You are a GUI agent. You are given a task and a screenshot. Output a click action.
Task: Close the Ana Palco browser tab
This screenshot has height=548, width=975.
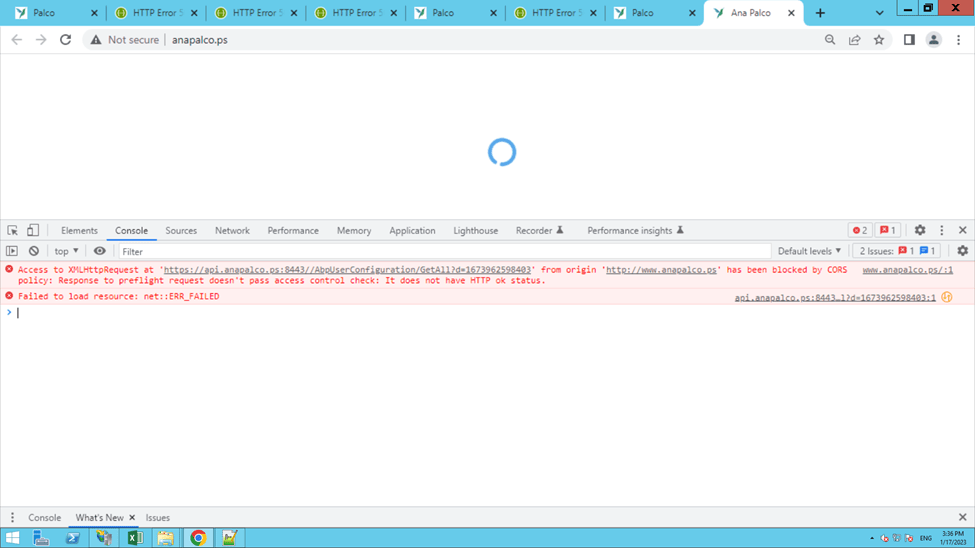(791, 13)
